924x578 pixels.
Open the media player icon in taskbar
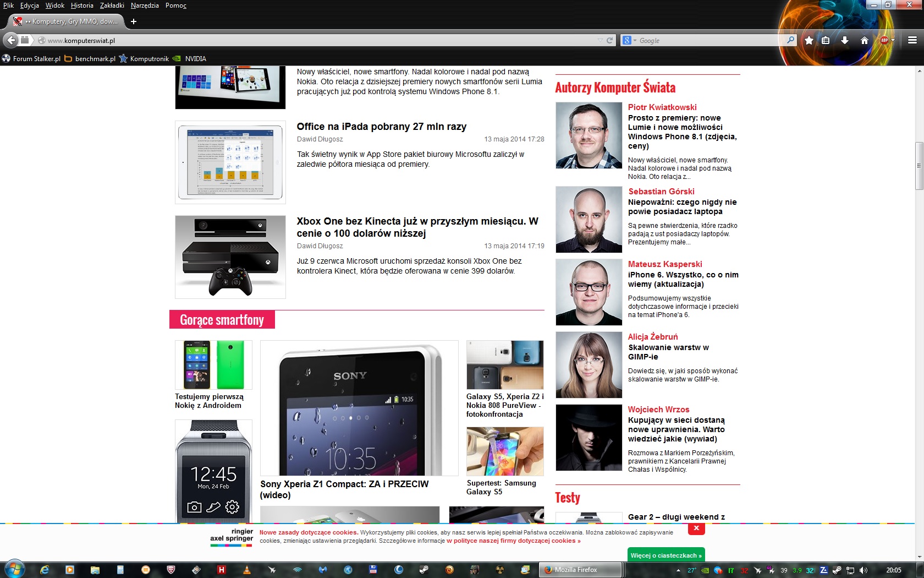(69, 570)
